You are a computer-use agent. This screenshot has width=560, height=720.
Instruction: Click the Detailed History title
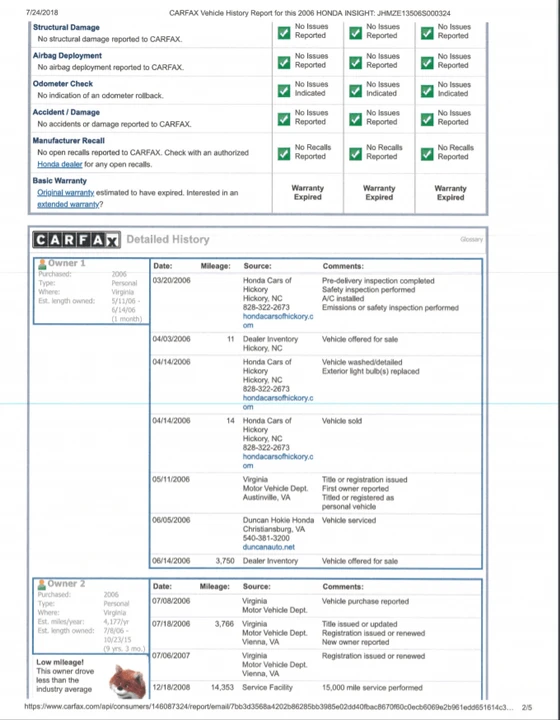pyautogui.click(x=168, y=239)
